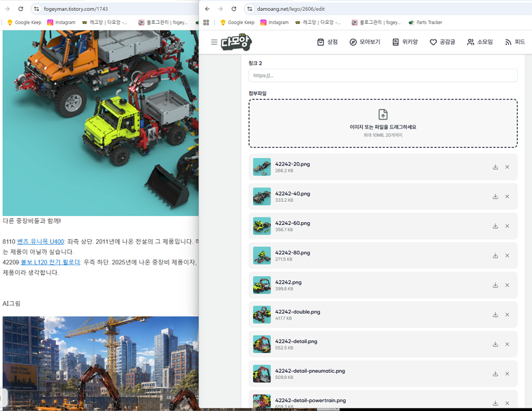532x411 pixels.
Task: Download 42242-80.png attachment
Action: pos(495,256)
